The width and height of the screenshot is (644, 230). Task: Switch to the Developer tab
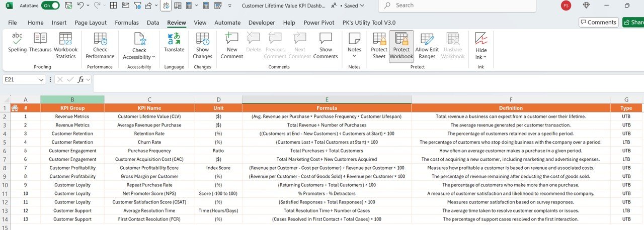(x=262, y=23)
